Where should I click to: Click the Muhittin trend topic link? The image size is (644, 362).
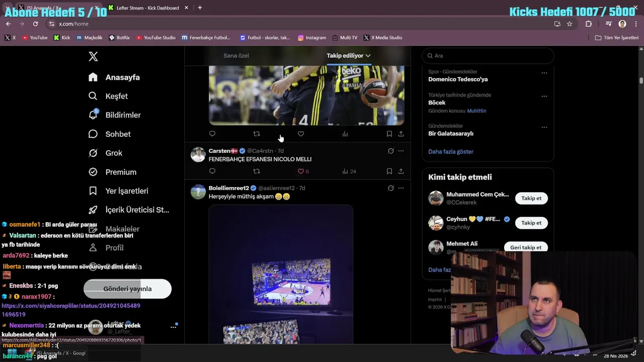point(476,111)
